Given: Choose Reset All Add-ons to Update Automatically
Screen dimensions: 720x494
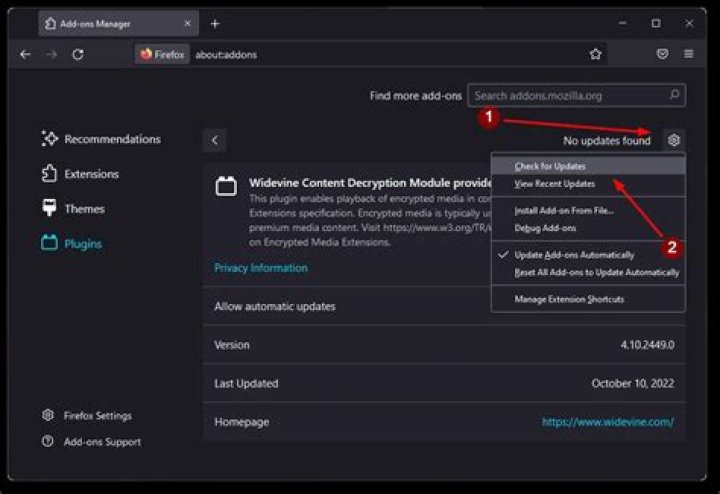Looking at the screenshot, I should 588,272.
